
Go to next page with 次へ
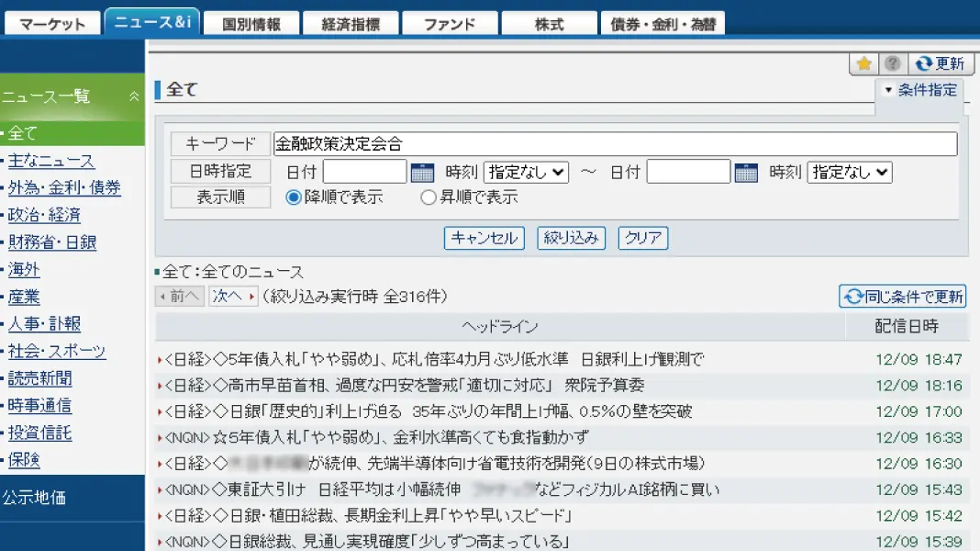233,297
